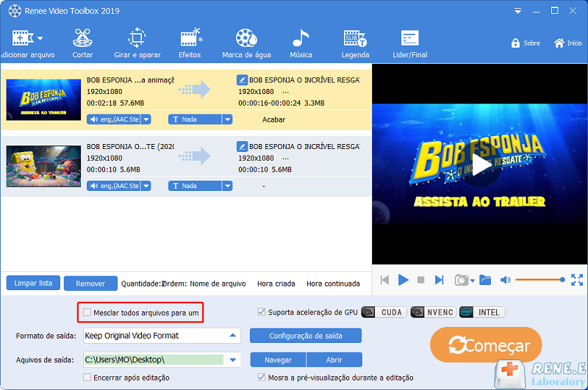
Task: Click the Navegar button
Action: coord(279,360)
